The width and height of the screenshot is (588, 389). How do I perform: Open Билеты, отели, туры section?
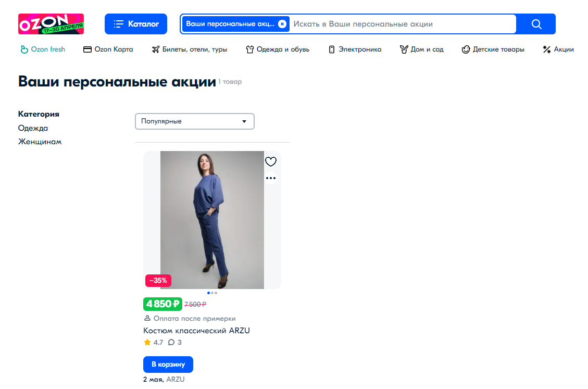[189, 49]
